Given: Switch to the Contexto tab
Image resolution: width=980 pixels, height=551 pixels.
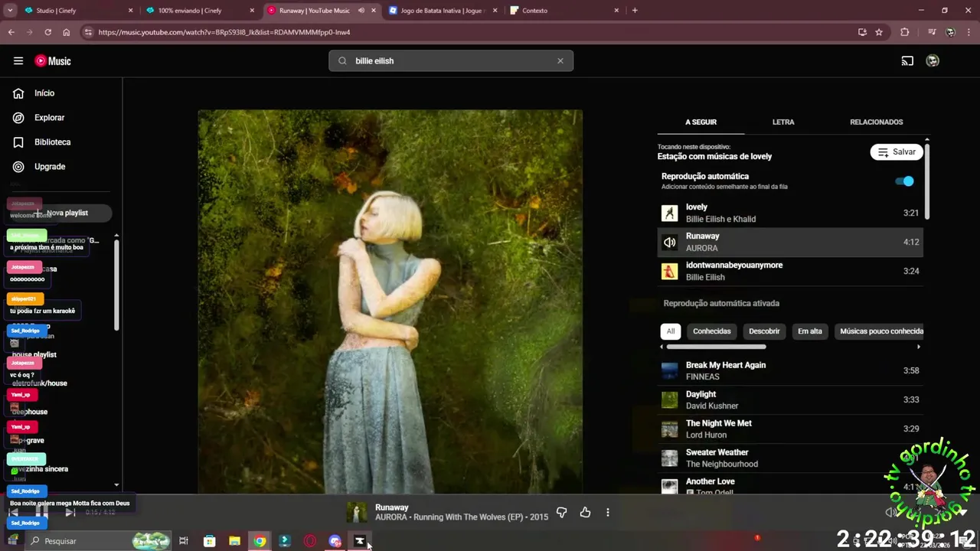Looking at the screenshot, I should tap(564, 11).
